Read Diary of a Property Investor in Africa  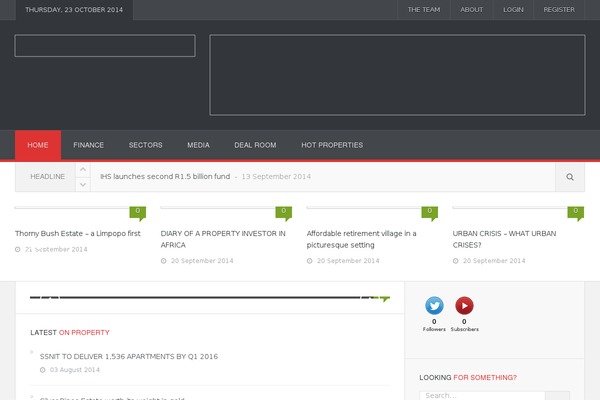pyautogui.click(x=223, y=239)
